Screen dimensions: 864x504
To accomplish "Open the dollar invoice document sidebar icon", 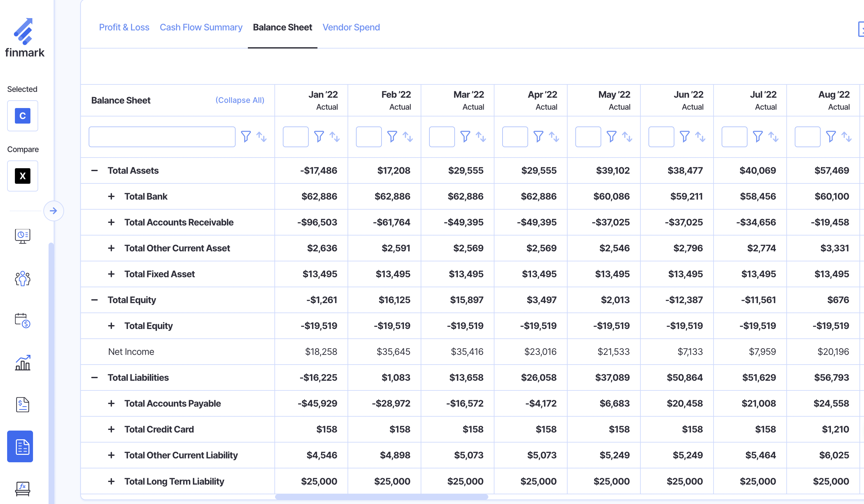I will 23,405.
